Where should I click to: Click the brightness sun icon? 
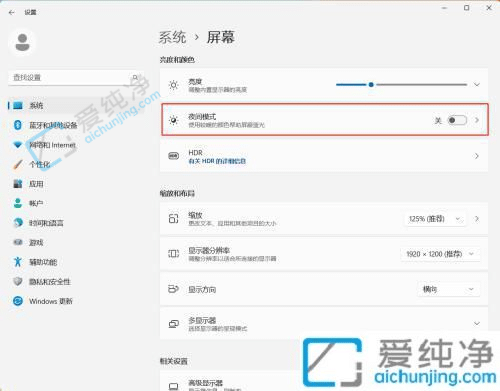174,85
